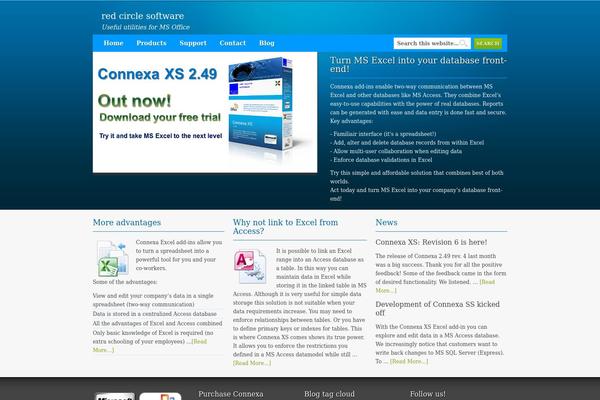Click the green Search button

488,43
